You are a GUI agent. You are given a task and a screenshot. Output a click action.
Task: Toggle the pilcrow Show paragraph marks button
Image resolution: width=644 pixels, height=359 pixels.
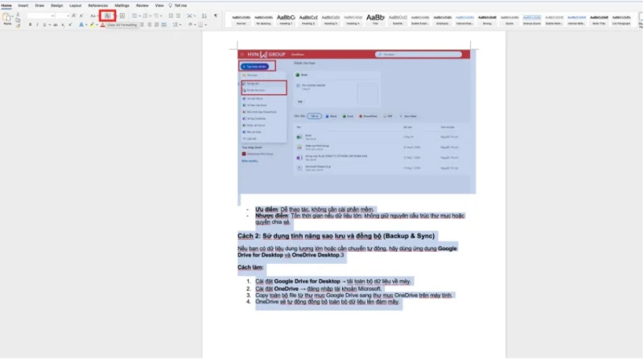[216, 15]
